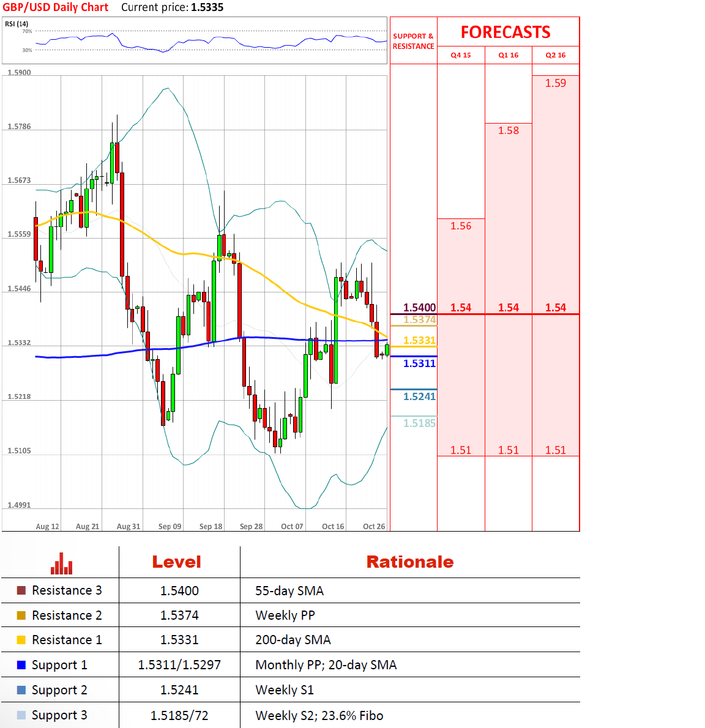Click the SUPPORT & RESISTANCE header
Screen dimensions: 705x728
coord(413,41)
